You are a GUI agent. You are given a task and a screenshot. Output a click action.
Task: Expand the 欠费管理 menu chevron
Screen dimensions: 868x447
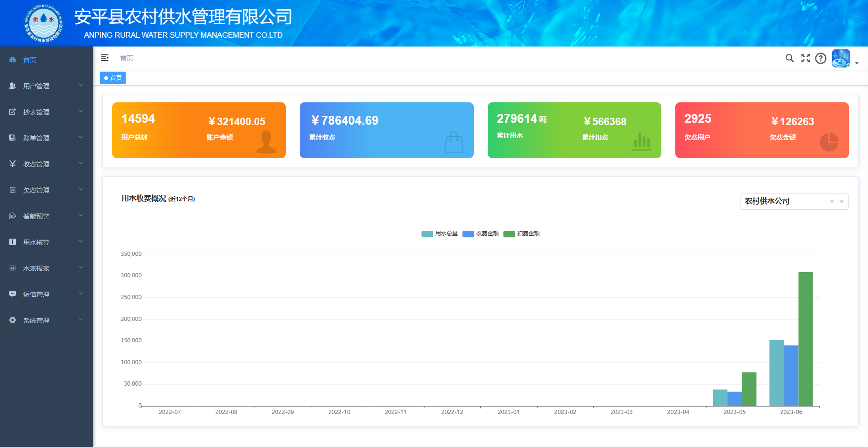click(x=81, y=190)
